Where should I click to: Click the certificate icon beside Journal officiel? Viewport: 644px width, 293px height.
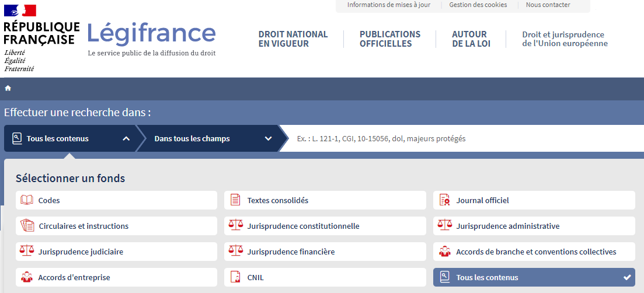[x=444, y=200]
